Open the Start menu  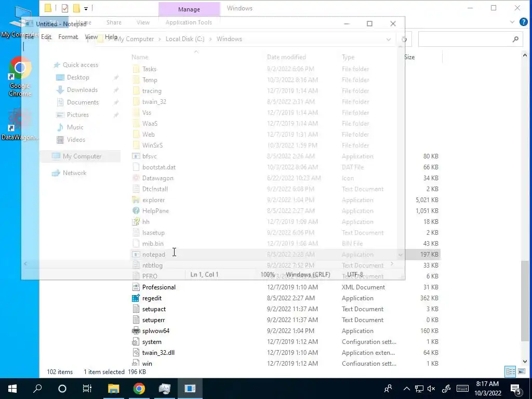click(12, 389)
